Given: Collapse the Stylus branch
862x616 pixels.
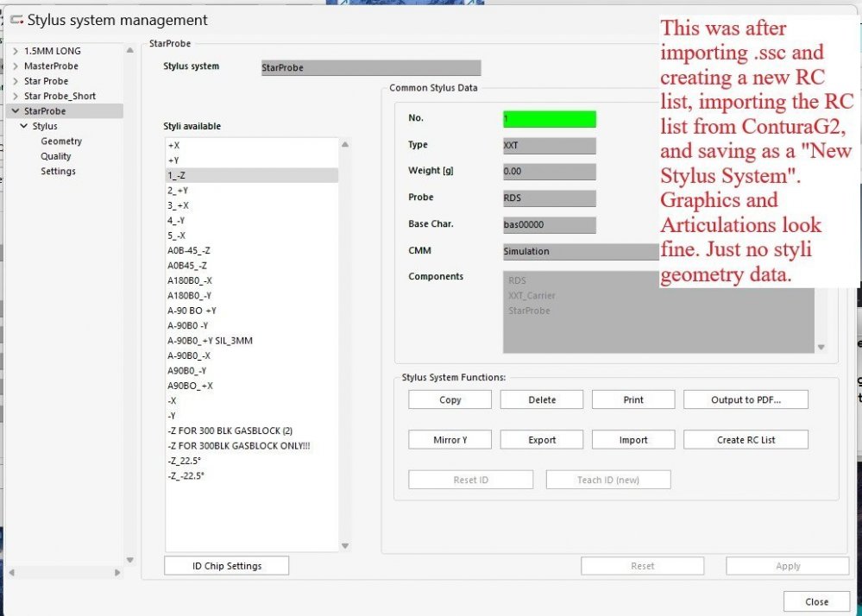Looking at the screenshot, I should (x=24, y=125).
